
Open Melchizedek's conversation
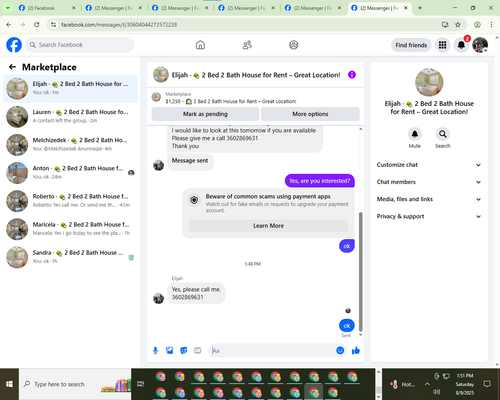click(x=70, y=144)
